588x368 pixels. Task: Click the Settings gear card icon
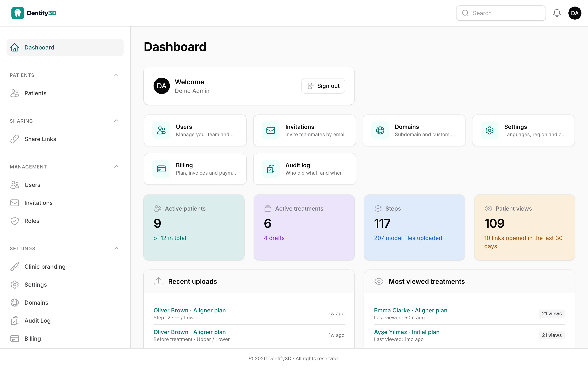tap(489, 130)
